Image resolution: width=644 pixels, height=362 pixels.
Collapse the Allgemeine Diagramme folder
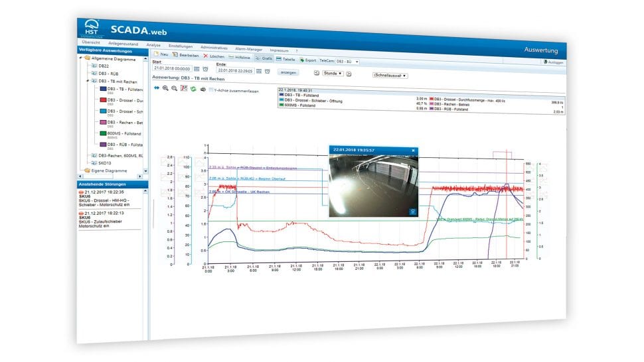[81, 58]
